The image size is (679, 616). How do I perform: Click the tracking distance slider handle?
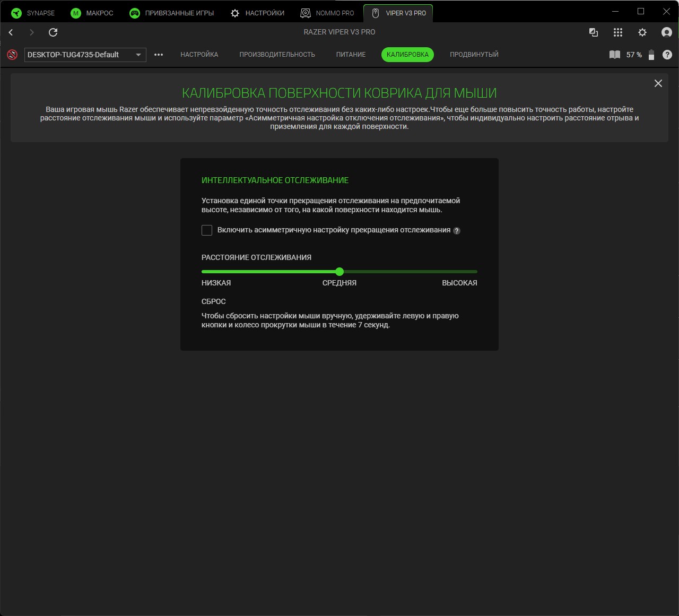pyautogui.click(x=339, y=272)
